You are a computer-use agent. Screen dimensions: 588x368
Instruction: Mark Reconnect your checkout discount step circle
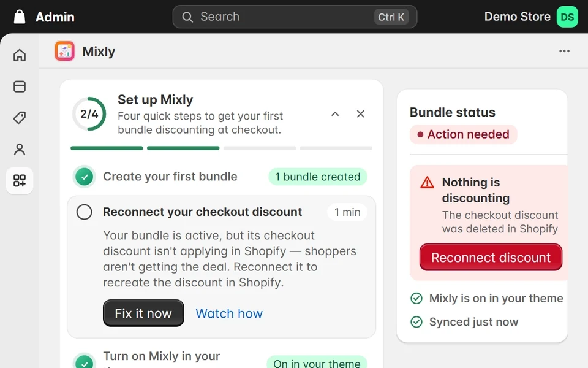(85, 212)
